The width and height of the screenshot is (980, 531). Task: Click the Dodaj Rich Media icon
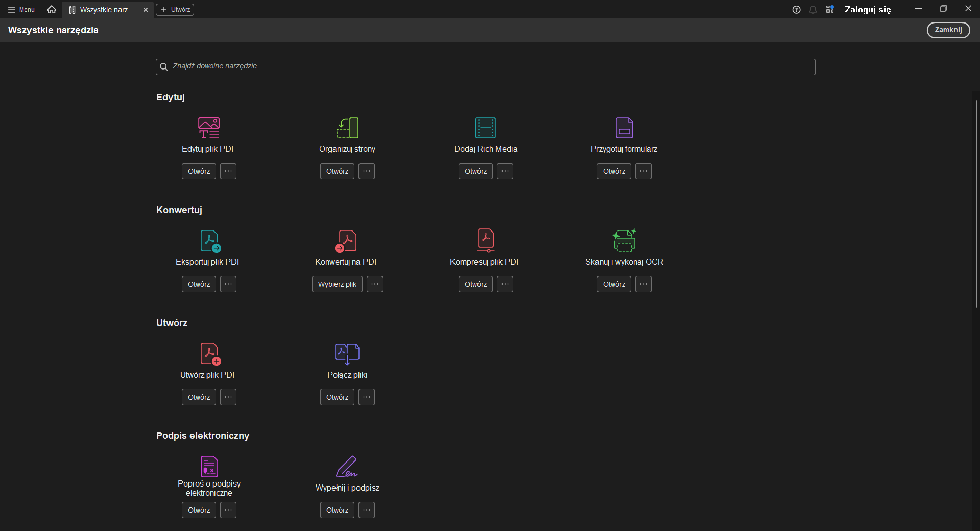tap(486, 128)
